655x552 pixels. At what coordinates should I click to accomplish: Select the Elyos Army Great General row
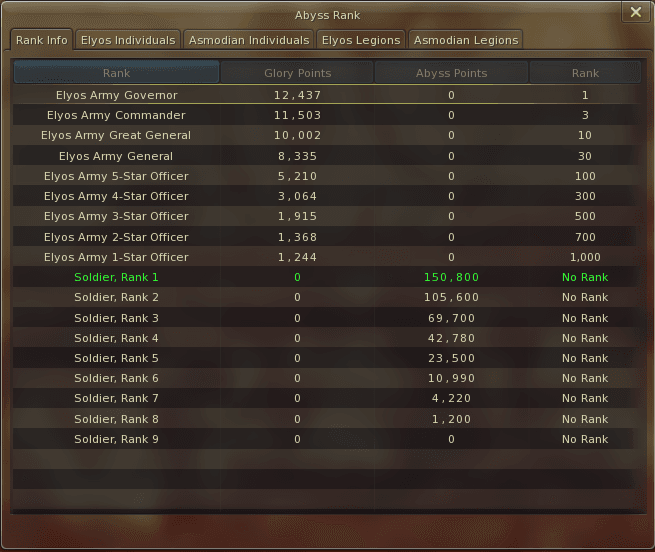click(326, 135)
